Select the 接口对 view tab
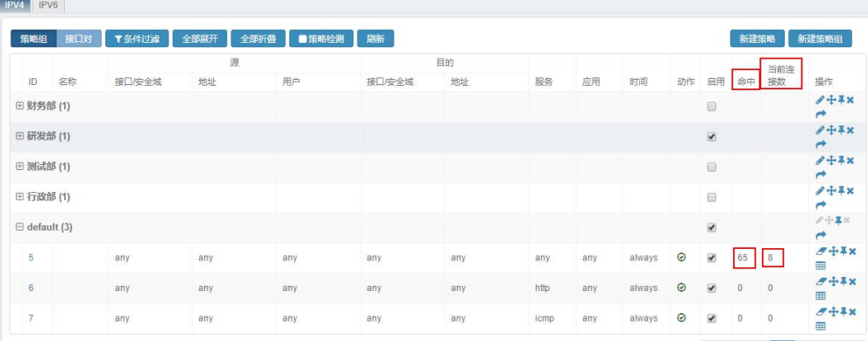The width and height of the screenshot is (868, 341). coord(79,39)
